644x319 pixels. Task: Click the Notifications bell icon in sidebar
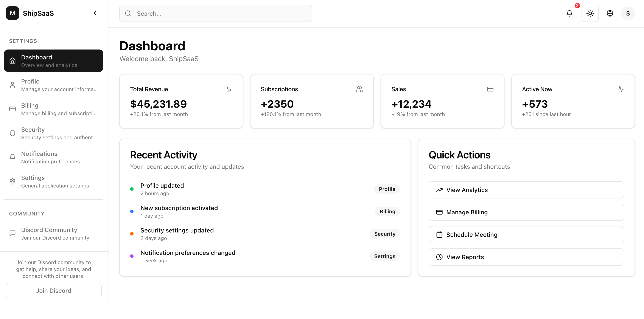pyautogui.click(x=12, y=157)
